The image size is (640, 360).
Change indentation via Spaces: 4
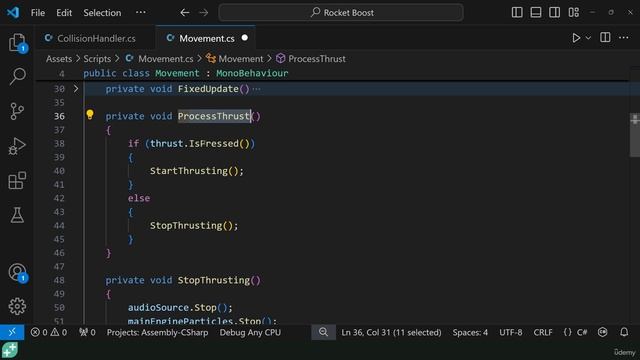click(x=470, y=332)
